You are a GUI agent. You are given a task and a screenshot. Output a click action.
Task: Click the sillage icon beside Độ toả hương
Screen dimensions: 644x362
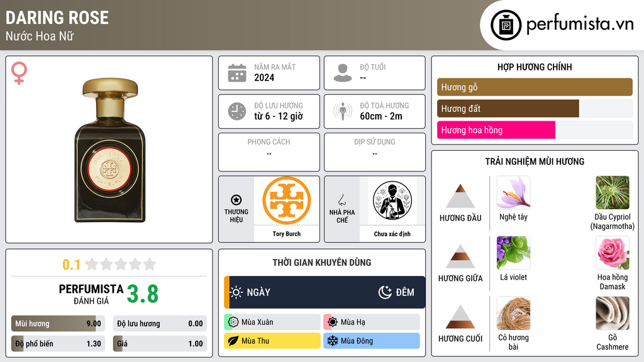coord(343,111)
